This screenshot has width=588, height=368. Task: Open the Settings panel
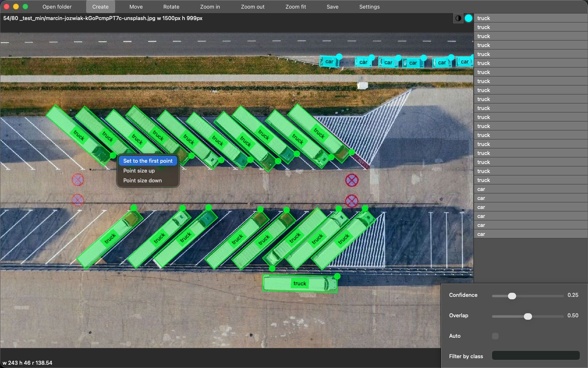pyautogui.click(x=369, y=7)
